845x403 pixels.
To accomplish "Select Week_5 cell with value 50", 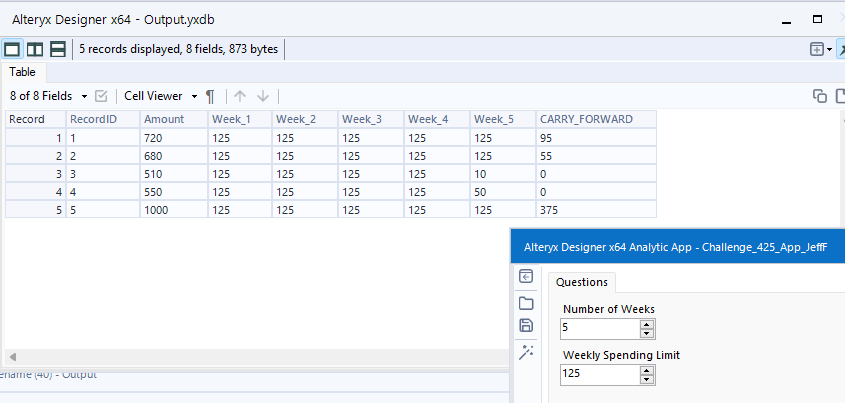I will pos(503,192).
